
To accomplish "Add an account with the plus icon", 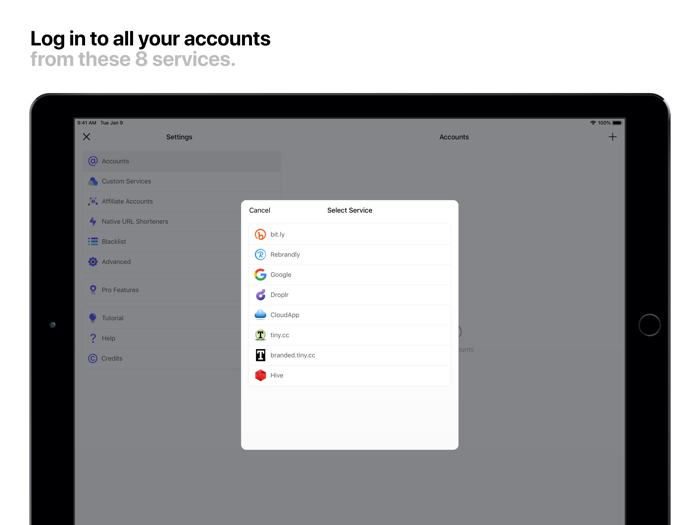I will [x=612, y=137].
